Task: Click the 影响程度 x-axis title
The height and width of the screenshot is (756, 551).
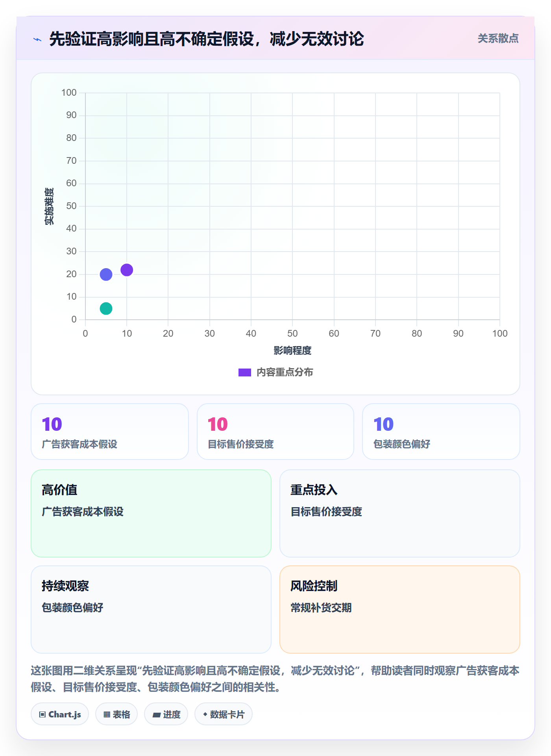Action: (292, 350)
